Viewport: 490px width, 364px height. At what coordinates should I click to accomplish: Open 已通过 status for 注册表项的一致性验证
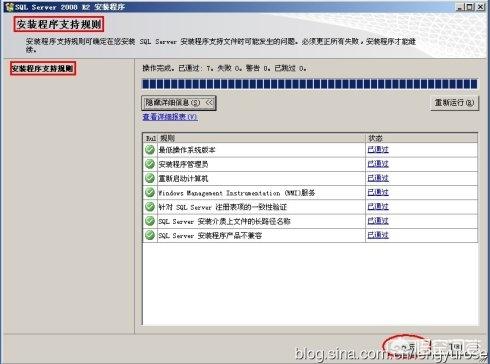[x=378, y=207]
